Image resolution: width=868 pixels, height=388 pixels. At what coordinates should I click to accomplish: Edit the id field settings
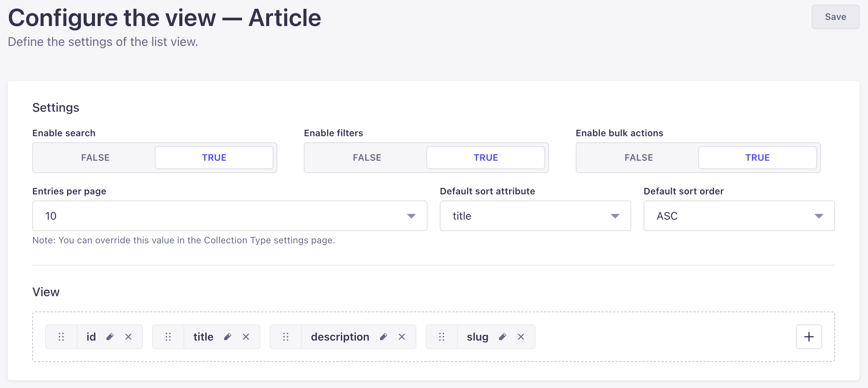click(x=110, y=337)
